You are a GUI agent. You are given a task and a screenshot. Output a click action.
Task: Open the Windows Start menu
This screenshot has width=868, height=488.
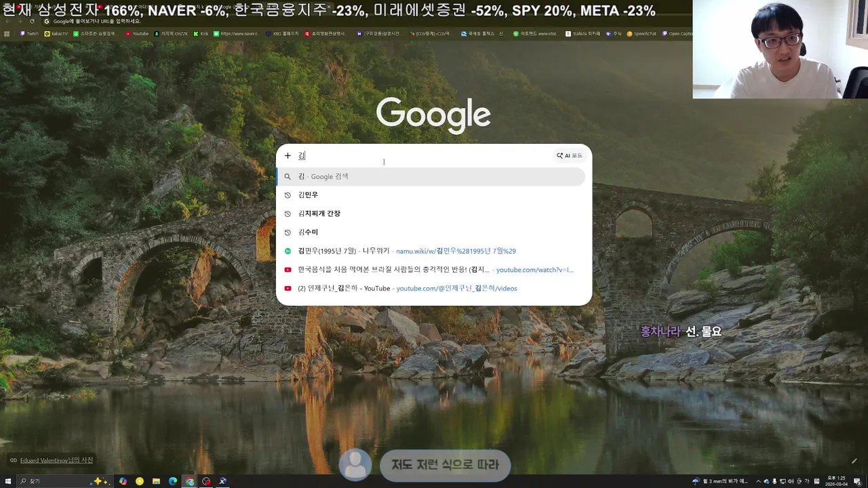pyautogui.click(x=7, y=481)
